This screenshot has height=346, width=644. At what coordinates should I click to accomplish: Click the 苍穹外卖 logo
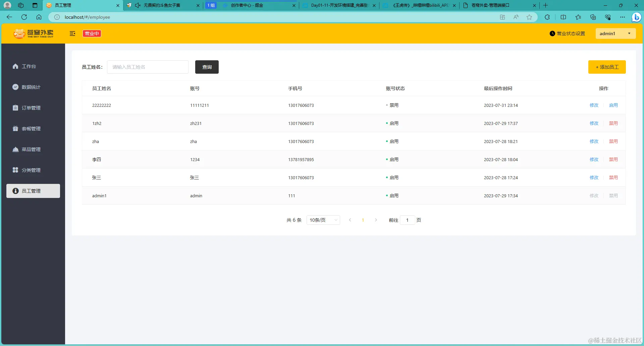tap(33, 33)
